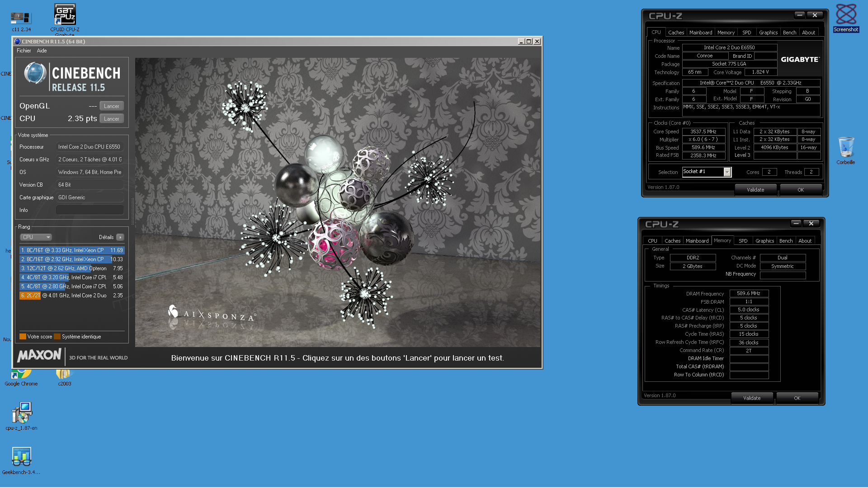The height and width of the screenshot is (488, 868).
Task: Open the Aide menu
Action: click(x=42, y=51)
